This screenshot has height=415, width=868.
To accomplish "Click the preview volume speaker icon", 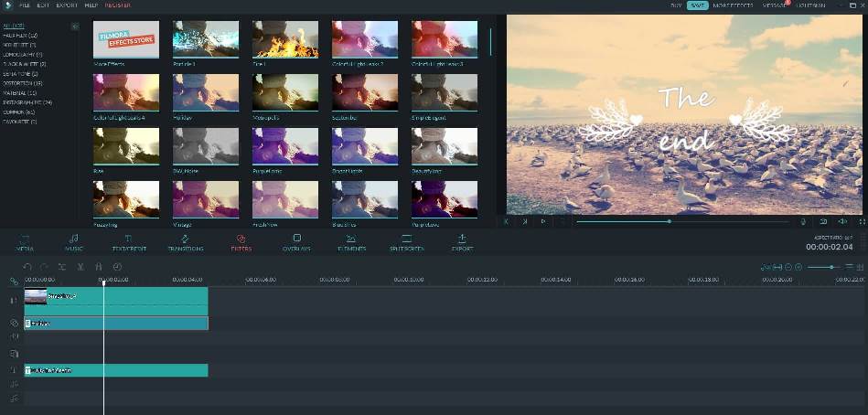I will point(842,221).
